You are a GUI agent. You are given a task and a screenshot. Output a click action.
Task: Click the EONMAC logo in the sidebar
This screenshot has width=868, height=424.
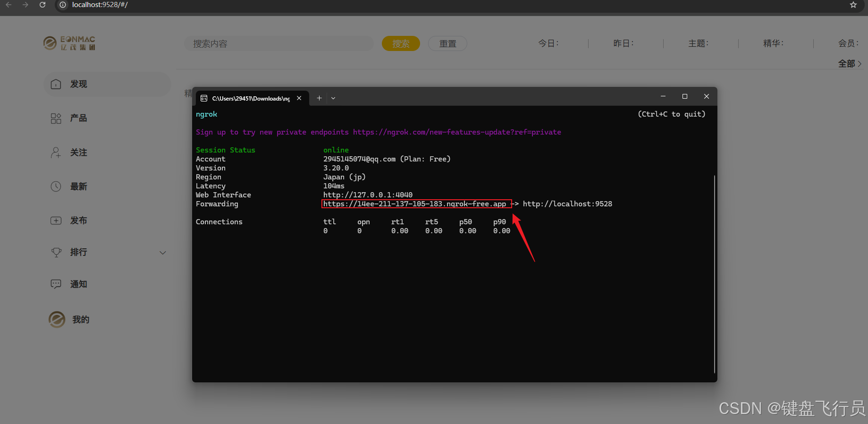[69, 43]
